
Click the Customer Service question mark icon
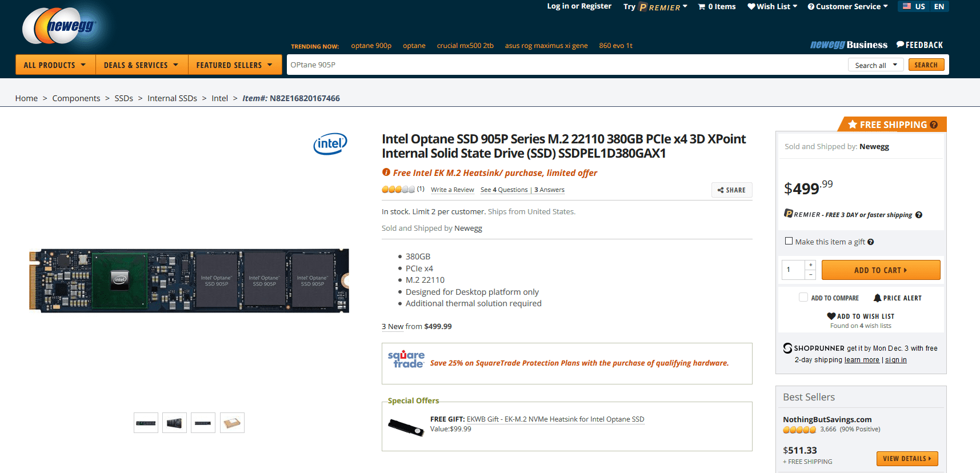click(x=811, y=7)
